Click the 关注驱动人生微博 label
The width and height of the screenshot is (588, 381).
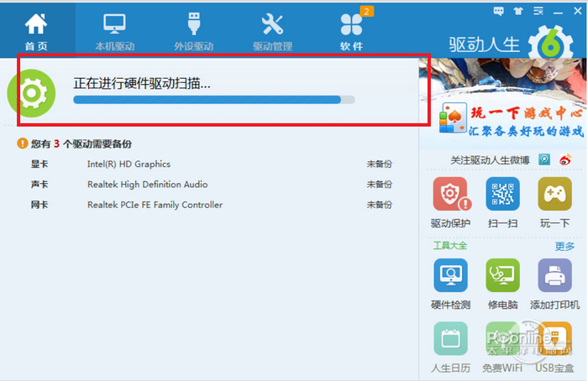click(490, 160)
